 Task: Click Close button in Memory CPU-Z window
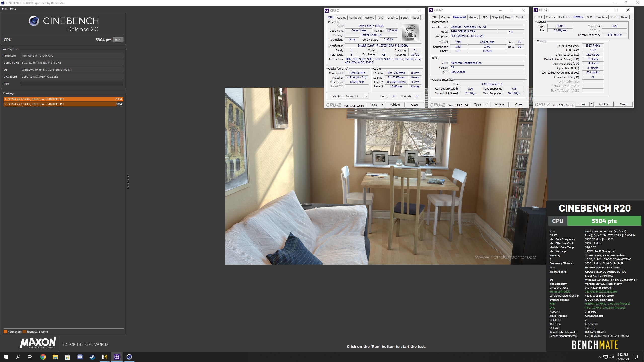point(623,104)
